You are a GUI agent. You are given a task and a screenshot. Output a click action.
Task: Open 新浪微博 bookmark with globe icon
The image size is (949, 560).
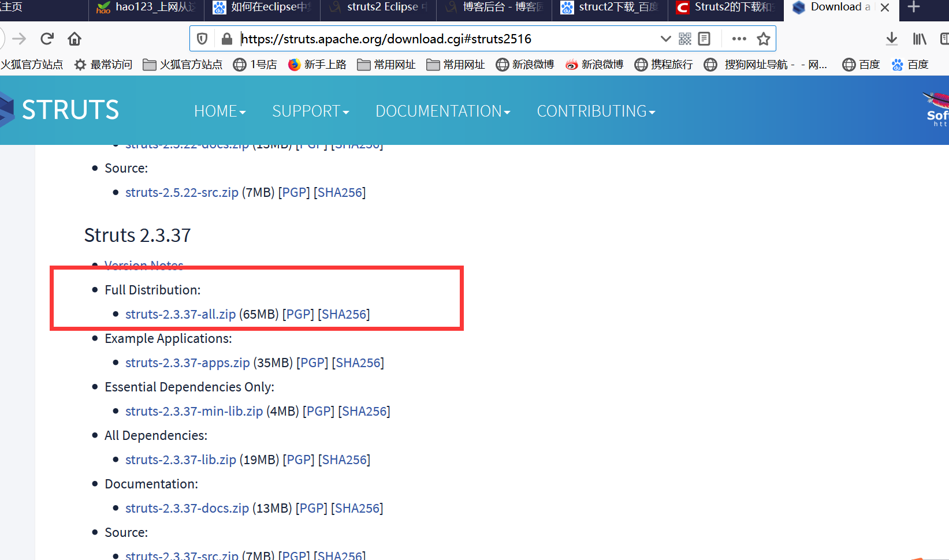[x=525, y=65]
